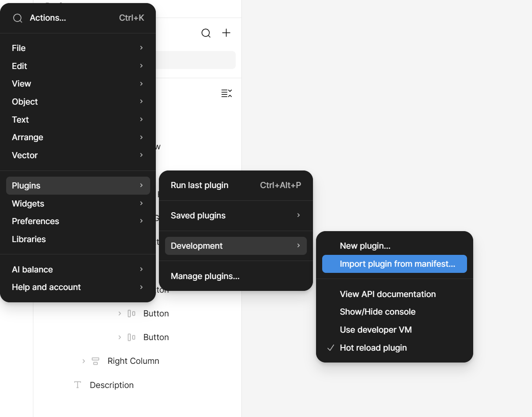Open the Edit submenu
This screenshot has height=417, width=532.
78,66
